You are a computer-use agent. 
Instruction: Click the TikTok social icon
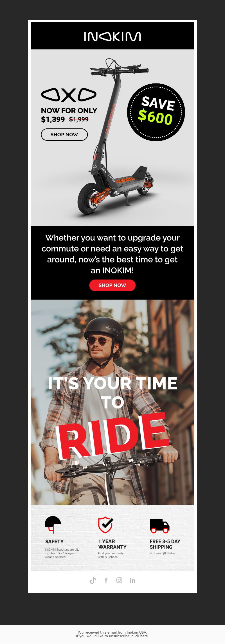pyautogui.click(x=93, y=580)
